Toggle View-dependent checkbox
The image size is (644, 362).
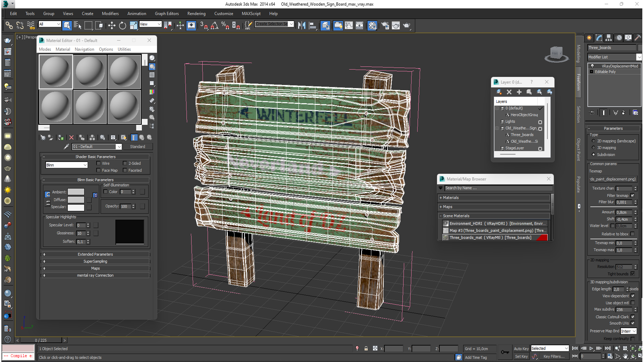(x=633, y=296)
